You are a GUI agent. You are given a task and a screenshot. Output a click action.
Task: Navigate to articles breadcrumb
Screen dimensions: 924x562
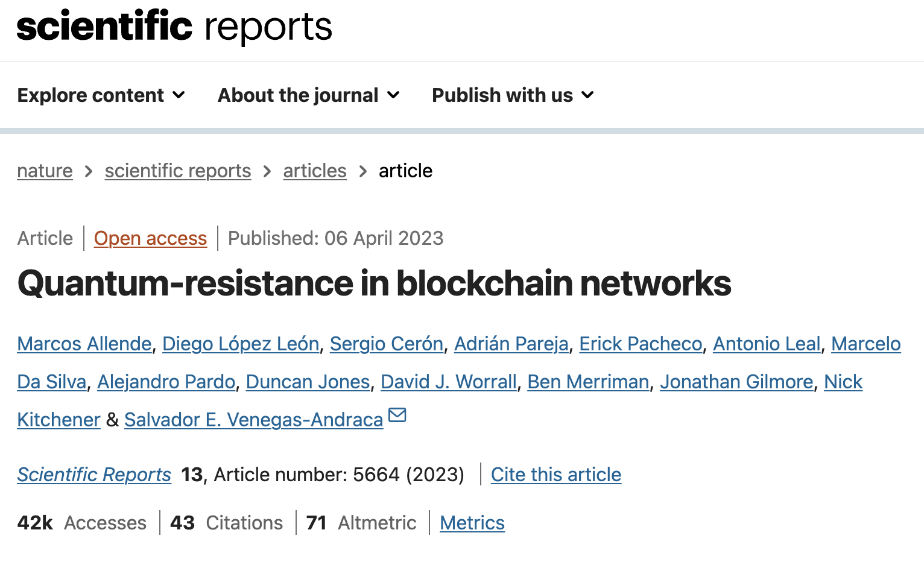coord(315,171)
